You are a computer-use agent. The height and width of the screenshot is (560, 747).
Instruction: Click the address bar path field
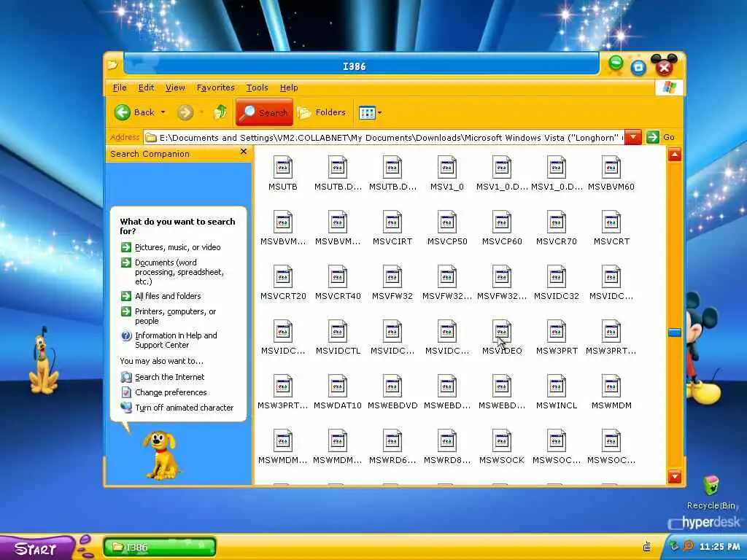(x=384, y=138)
